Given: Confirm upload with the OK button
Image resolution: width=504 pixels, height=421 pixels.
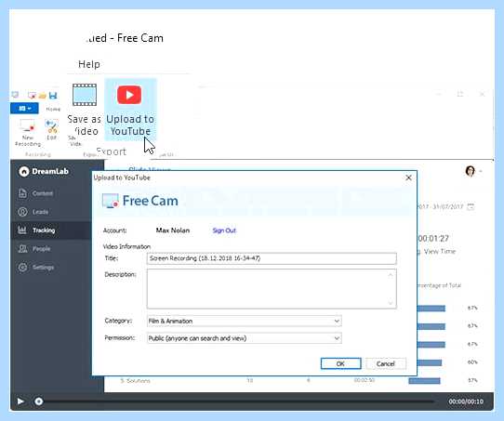Looking at the screenshot, I should click(x=340, y=363).
